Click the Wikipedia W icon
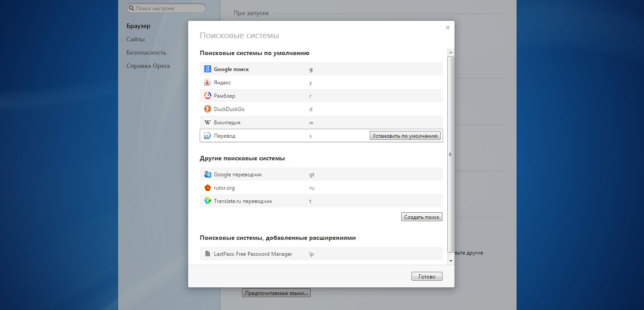This screenshot has width=644, height=310. pos(207,122)
